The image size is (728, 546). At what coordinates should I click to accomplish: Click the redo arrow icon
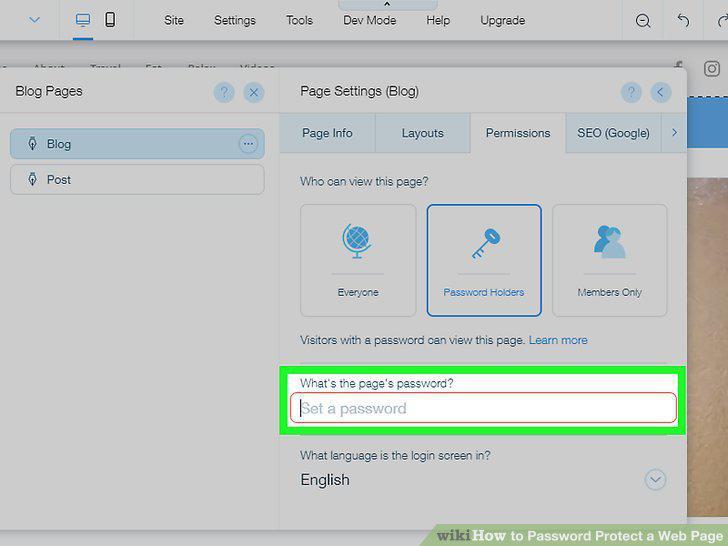click(722, 20)
